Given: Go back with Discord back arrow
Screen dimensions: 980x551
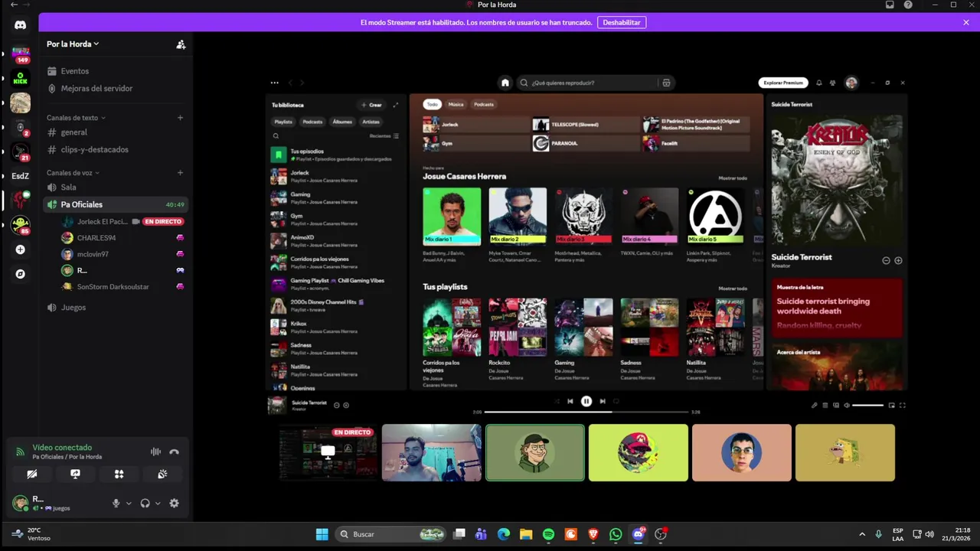Looking at the screenshot, I should 14,5.
